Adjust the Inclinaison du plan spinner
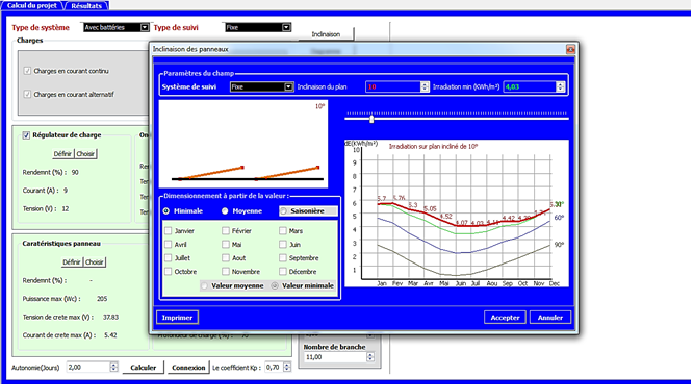 point(424,87)
